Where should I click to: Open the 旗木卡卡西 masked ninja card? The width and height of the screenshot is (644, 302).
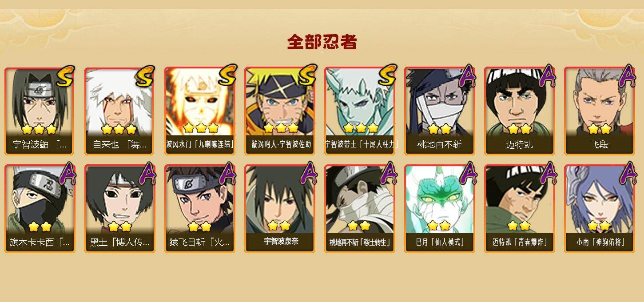tap(40, 209)
